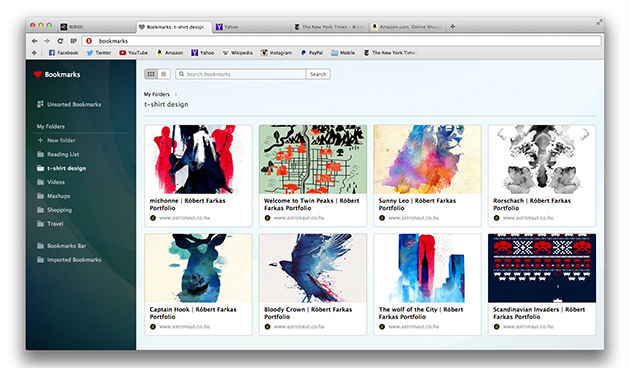Open the Mobile folder in the bookmarks bar
The height and width of the screenshot is (368, 630).
coord(343,53)
